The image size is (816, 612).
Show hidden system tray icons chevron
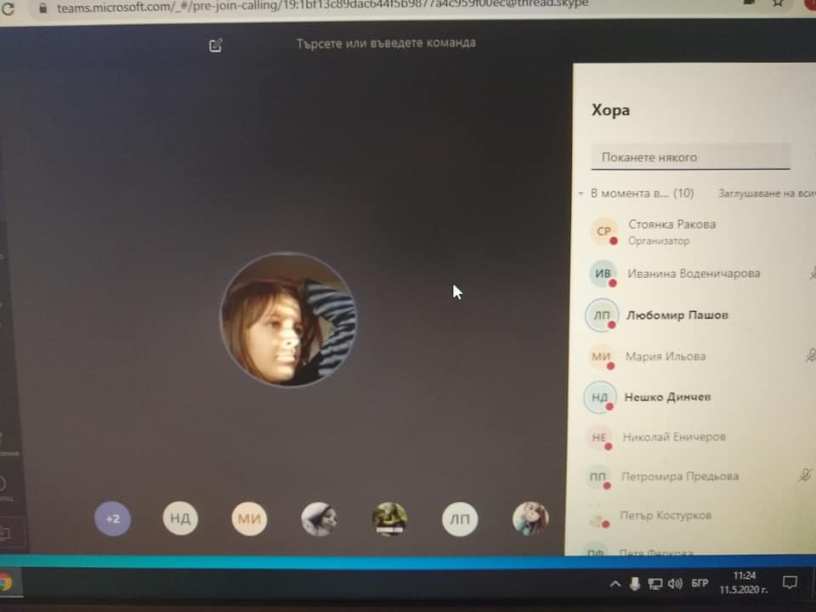click(614, 584)
